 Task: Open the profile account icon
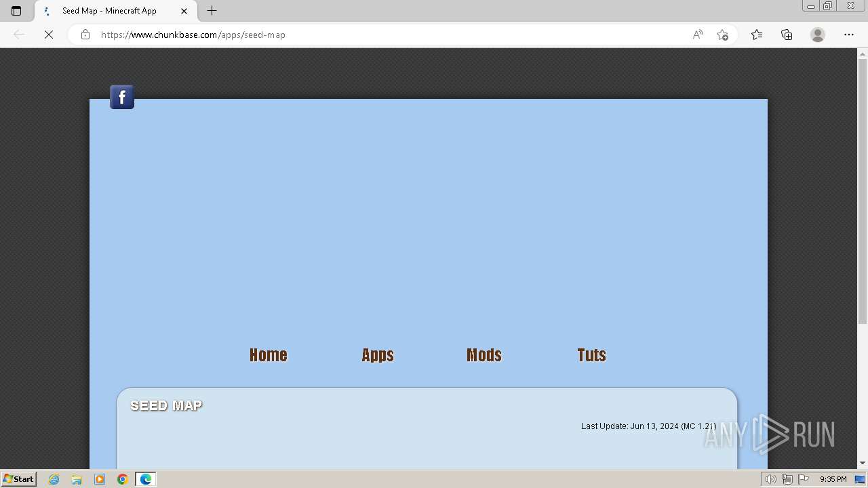point(818,35)
